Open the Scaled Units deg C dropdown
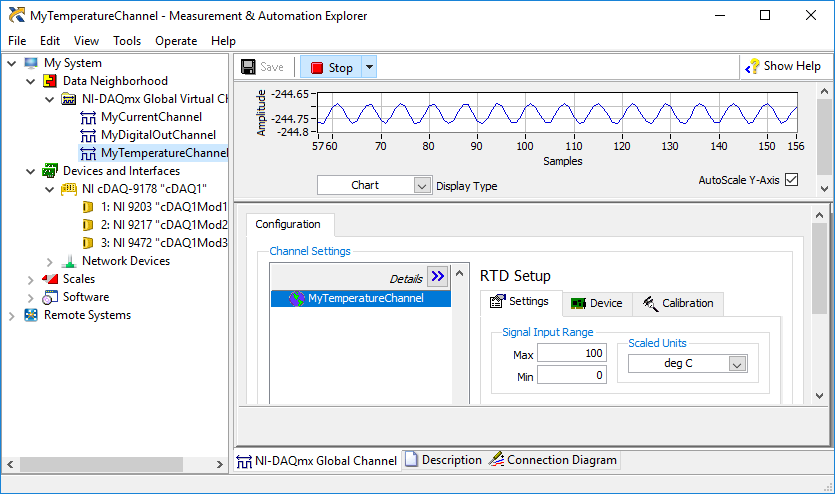 pos(687,364)
